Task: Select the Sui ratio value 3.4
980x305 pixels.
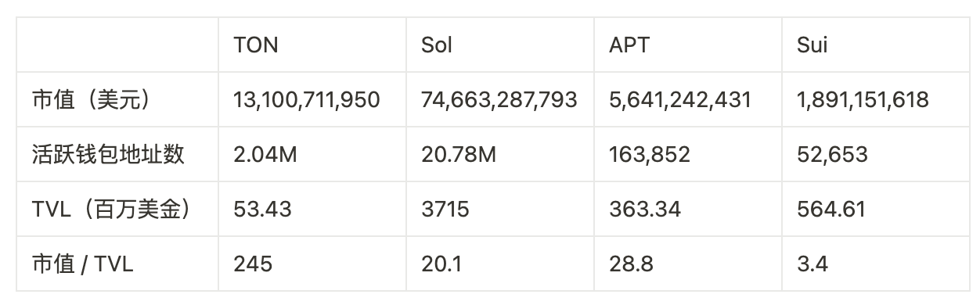Action: point(812,264)
